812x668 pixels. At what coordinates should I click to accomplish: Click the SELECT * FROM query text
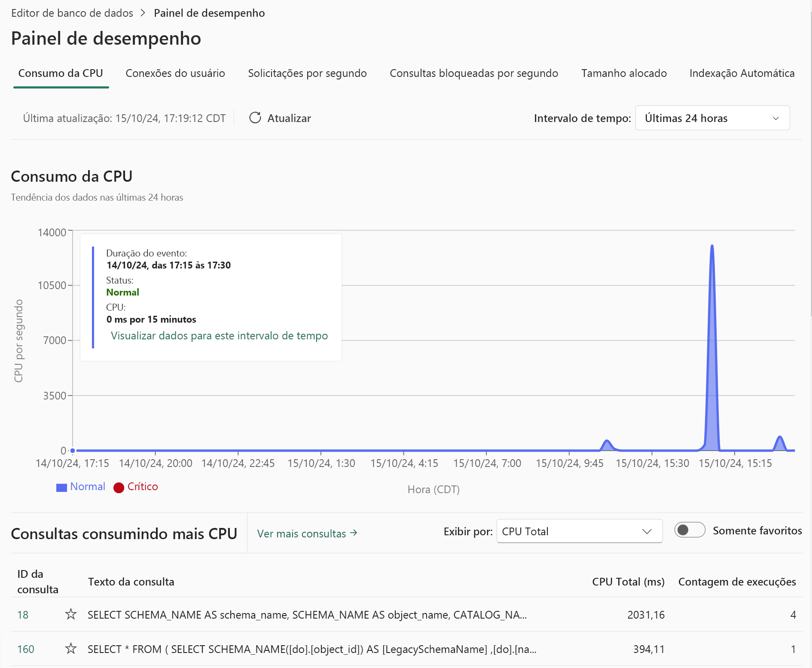[x=312, y=649]
